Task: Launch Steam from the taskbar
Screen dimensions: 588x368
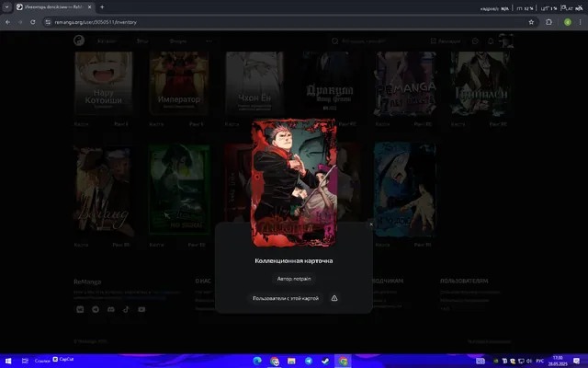Action: 325,361
